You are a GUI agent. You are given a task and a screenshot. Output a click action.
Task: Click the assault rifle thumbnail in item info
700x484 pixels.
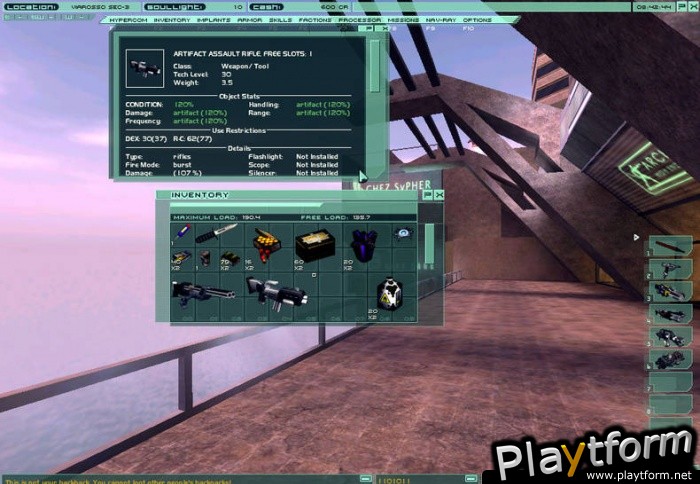point(145,68)
